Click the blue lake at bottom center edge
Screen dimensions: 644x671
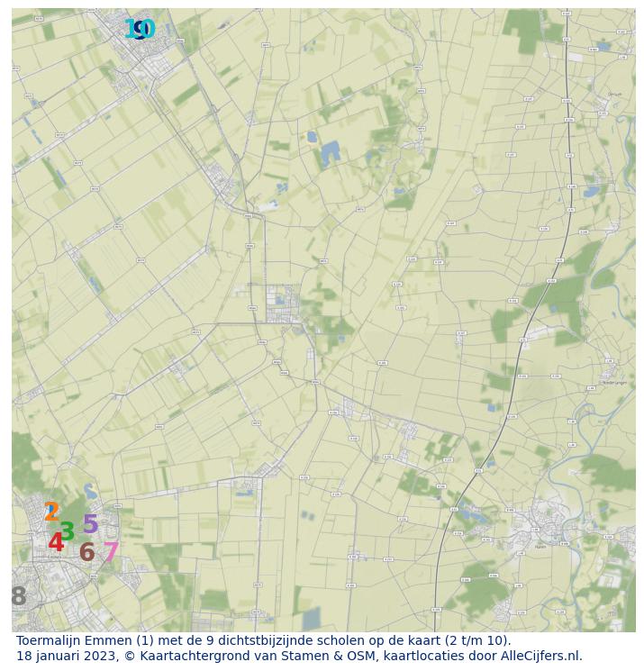pos(311,619)
